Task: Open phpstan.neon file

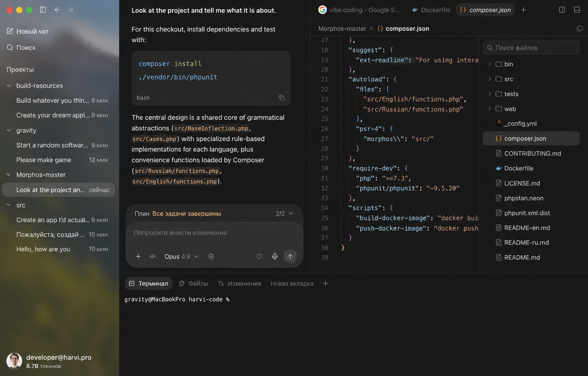Action: [531, 198]
